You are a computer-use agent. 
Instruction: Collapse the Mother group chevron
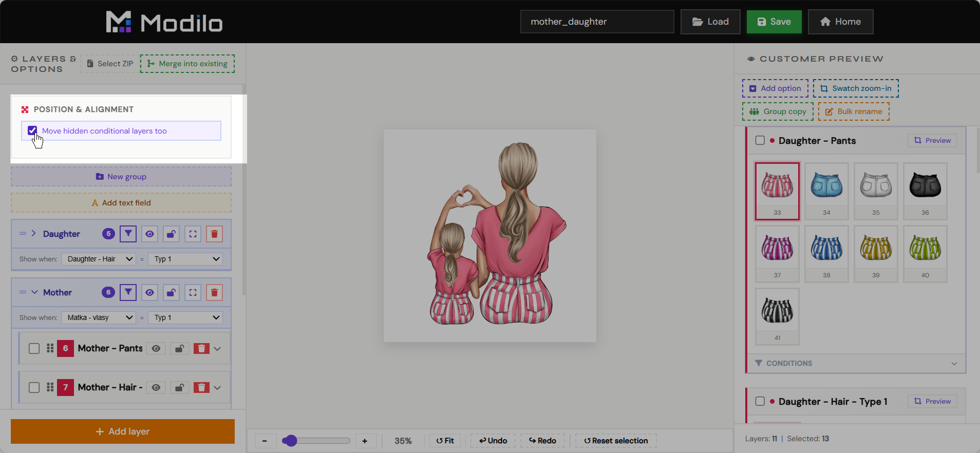(34, 292)
